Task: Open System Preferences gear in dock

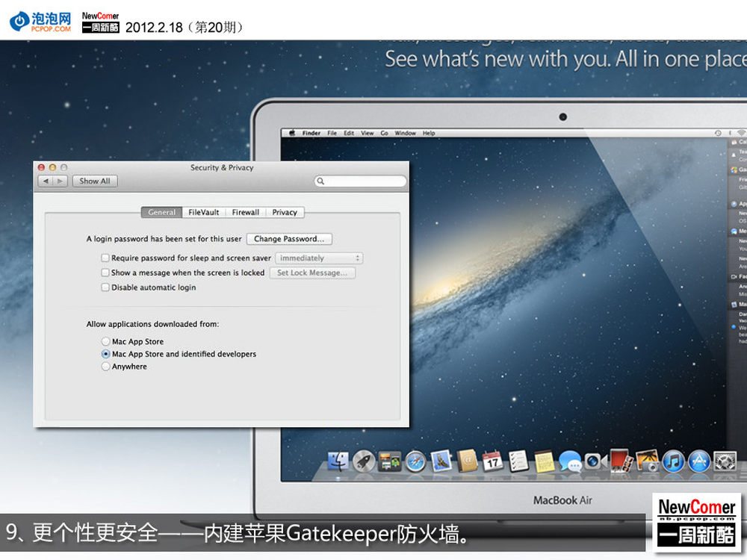Action: point(725,461)
